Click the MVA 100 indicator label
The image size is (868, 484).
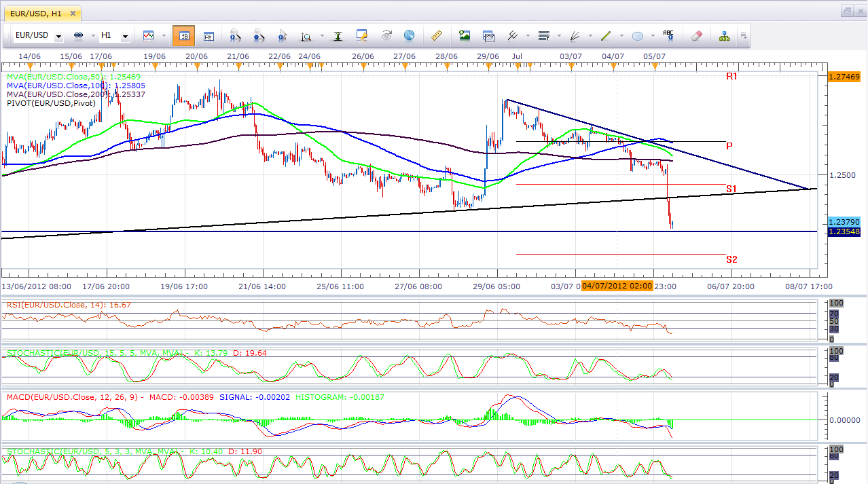[75, 86]
